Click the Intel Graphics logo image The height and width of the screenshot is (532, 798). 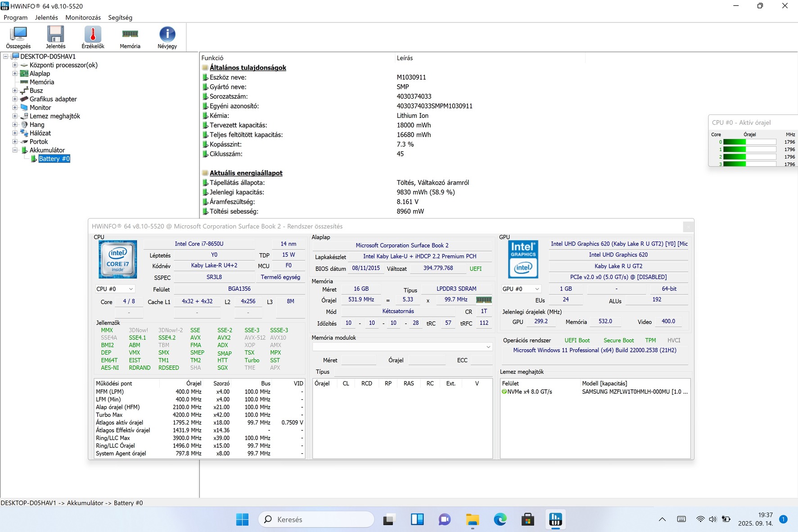tap(523, 260)
